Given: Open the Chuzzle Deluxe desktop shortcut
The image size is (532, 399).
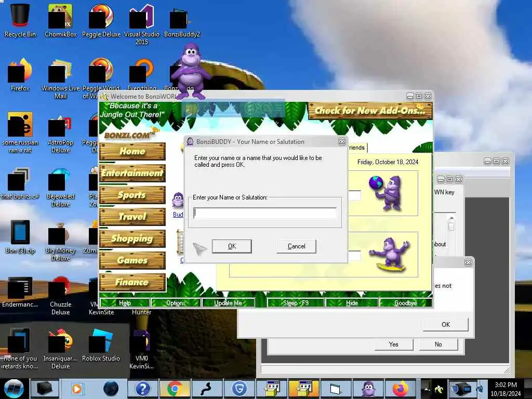Looking at the screenshot, I should (x=60, y=295).
